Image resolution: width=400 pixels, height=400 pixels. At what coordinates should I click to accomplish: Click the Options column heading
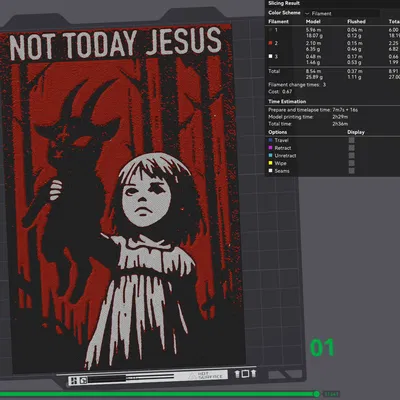277,132
